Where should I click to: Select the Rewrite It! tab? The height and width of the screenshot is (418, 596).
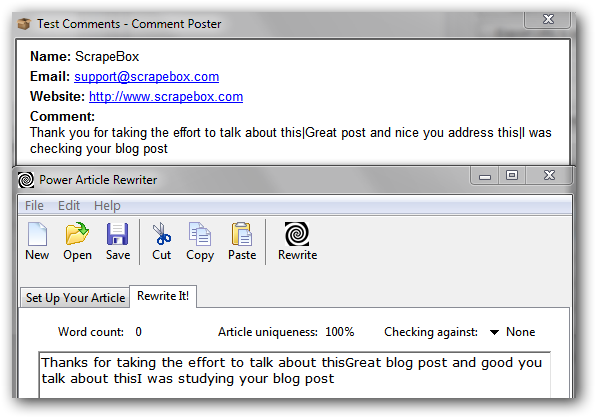click(x=163, y=296)
